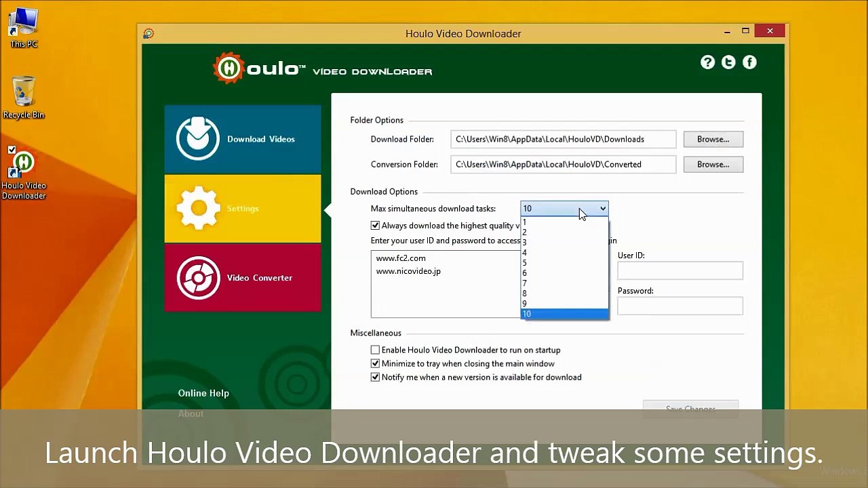Click the Settings gear icon

pos(198,208)
